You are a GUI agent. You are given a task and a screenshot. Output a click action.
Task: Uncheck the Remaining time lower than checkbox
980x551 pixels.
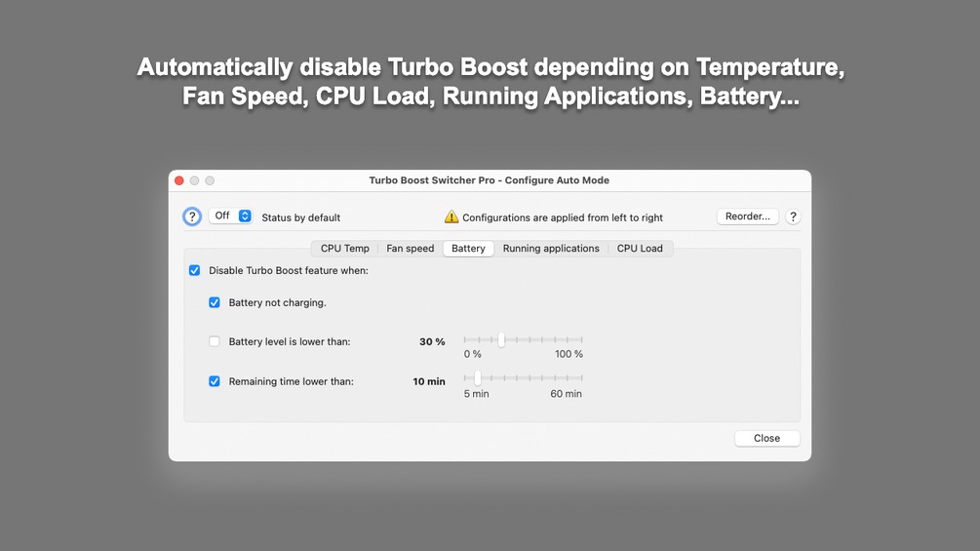tap(215, 381)
